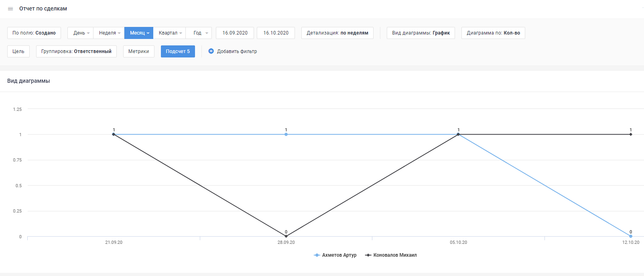Click the start date field 16.09.2020
Image resolution: width=644 pixels, height=276 pixels.
click(235, 33)
